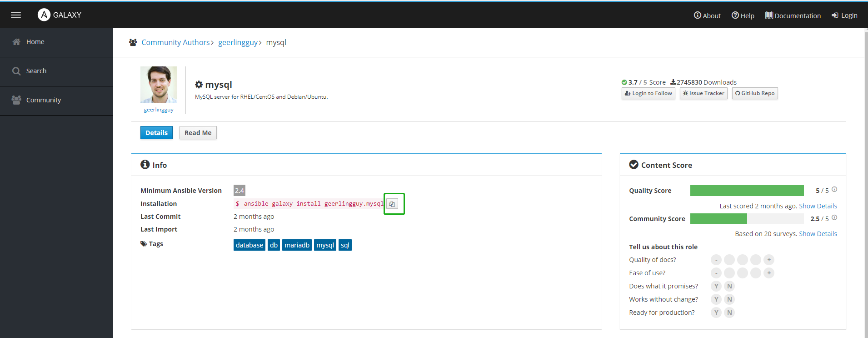Click the Community Score progress bar
This screenshot has height=338, width=868.
(x=747, y=218)
